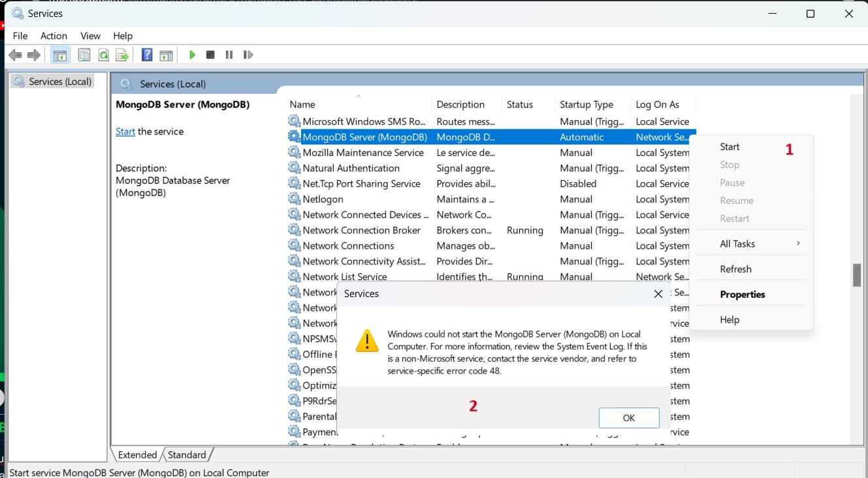Click the Show/Hide Console Tree toolbar icon
Viewport: 868px width, 478px height.
point(60,56)
